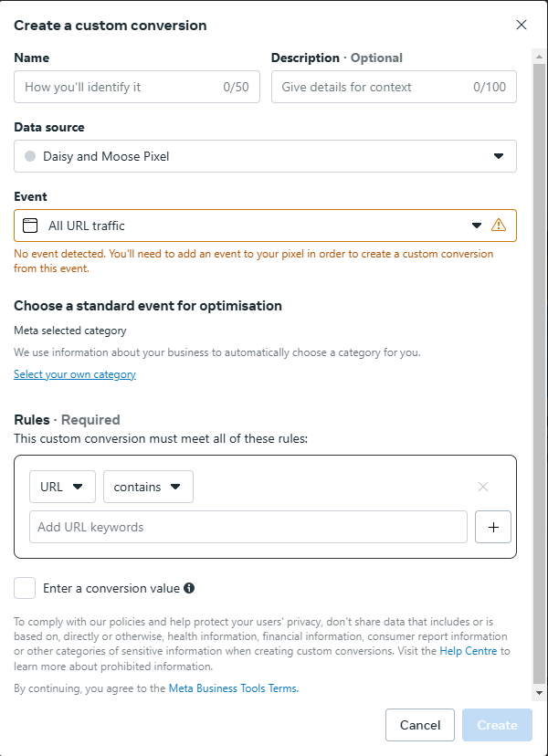Viewport: 548px width, 756px height.
Task: Click the info icon beside conversion value
Action: tap(189, 588)
